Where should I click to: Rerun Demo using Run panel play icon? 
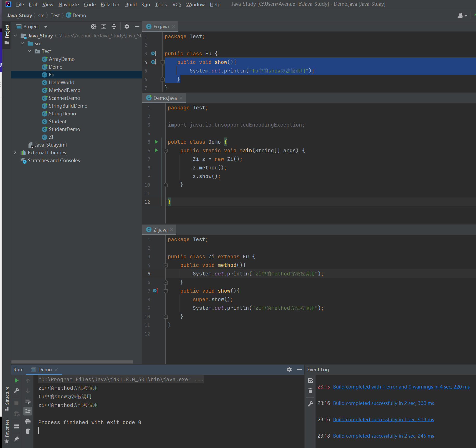click(16, 380)
